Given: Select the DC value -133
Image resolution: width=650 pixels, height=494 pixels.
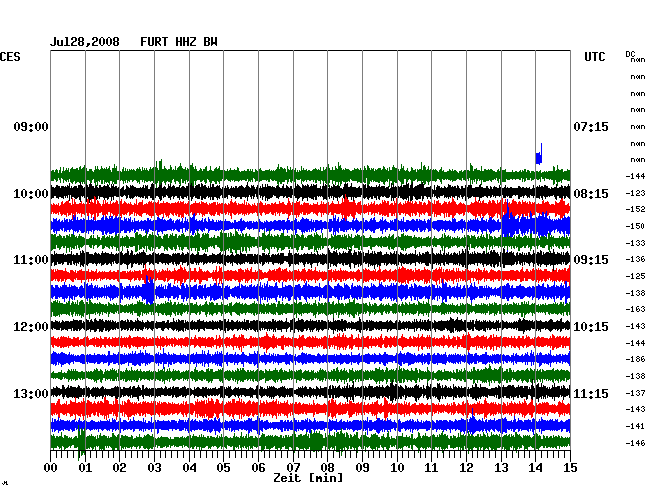Looking at the screenshot, I should click(635, 243).
